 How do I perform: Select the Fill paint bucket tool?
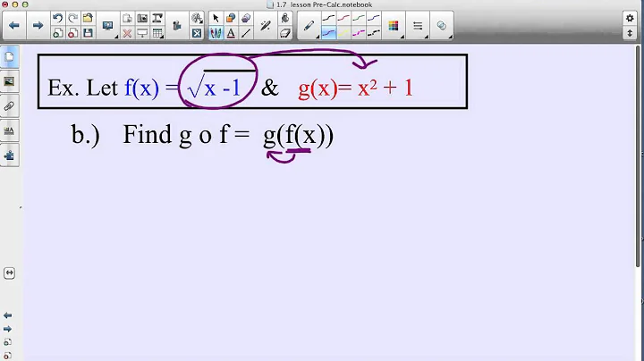click(285, 18)
